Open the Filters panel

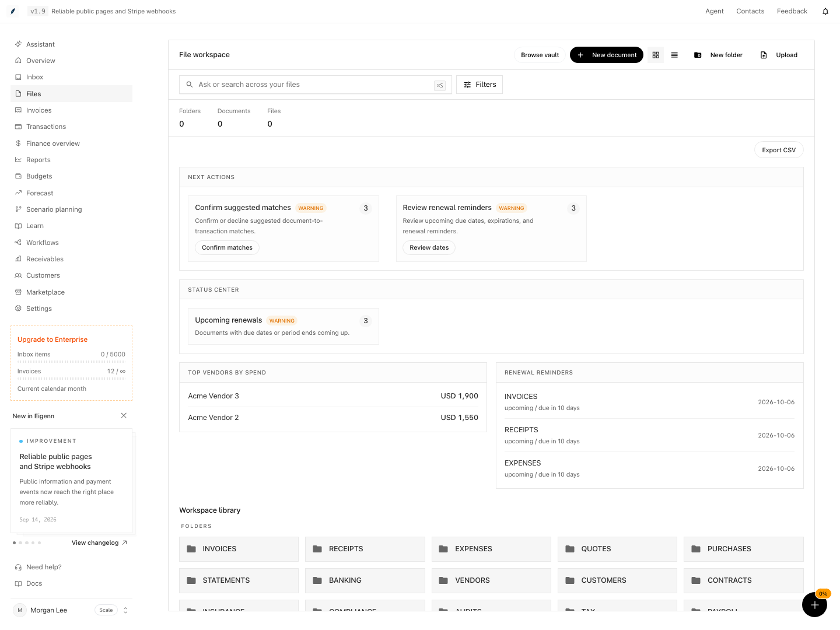pos(480,85)
